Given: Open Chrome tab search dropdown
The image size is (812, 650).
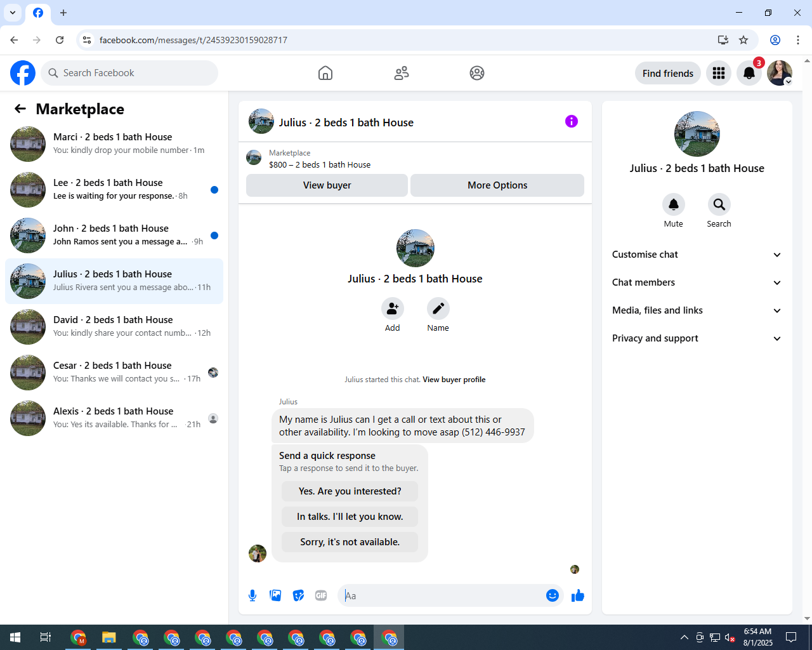Looking at the screenshot, I should (x=13, y=13).
